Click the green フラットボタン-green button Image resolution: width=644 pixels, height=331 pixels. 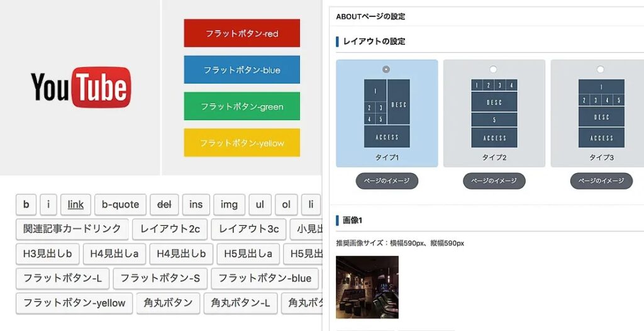(242, 106)
